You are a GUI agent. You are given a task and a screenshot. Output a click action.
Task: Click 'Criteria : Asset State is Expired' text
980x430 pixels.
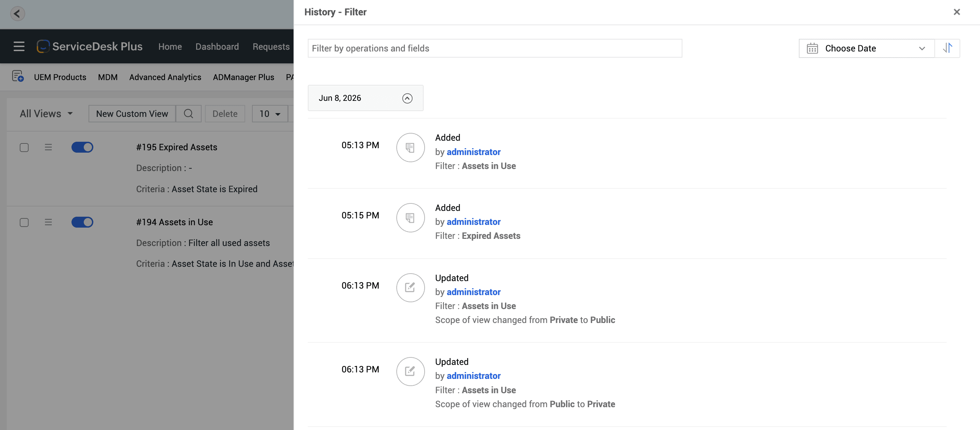click(197, 189)
